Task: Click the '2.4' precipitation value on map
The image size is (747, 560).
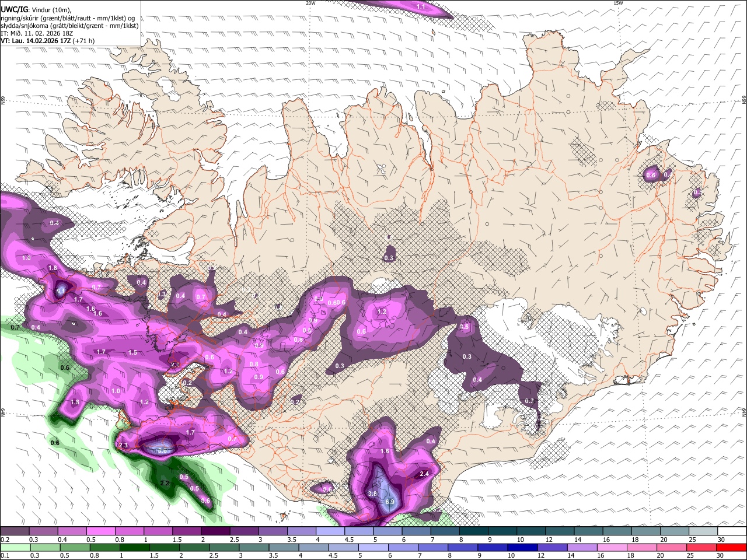Action: [x=424, y=474]
